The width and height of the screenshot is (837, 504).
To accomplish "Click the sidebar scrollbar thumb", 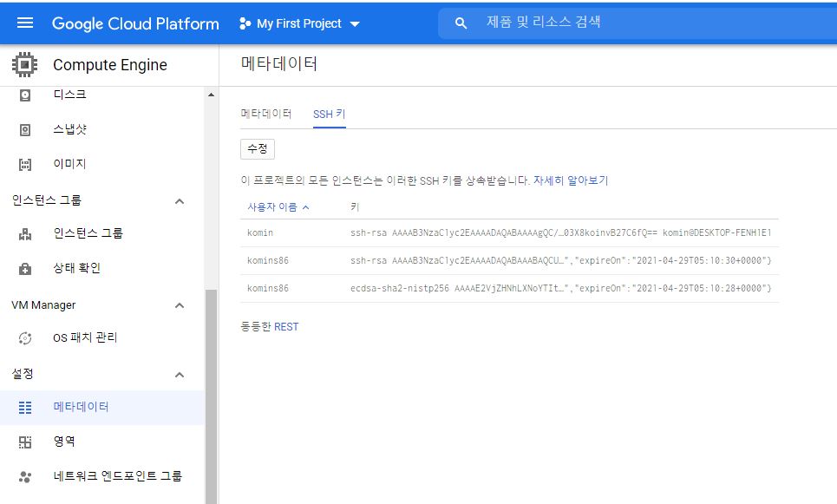I will click(x=212, y=396).
